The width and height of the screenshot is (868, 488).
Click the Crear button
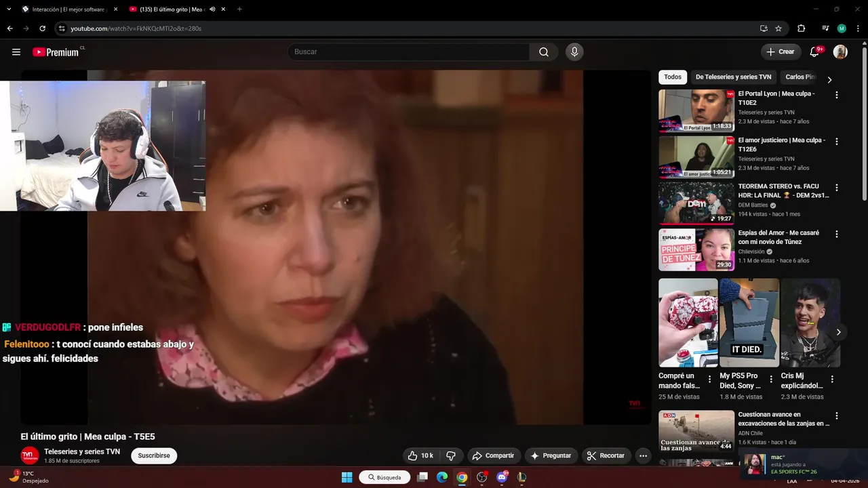781,52
